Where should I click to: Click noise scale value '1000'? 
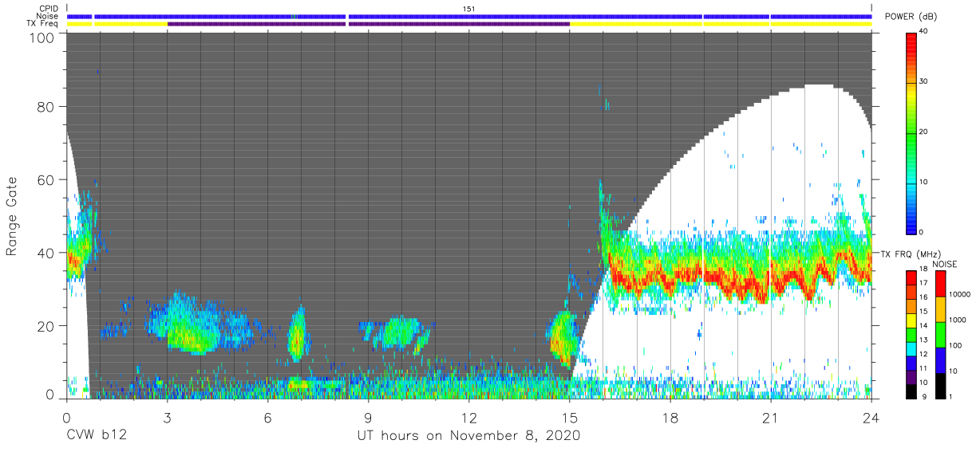958,320
